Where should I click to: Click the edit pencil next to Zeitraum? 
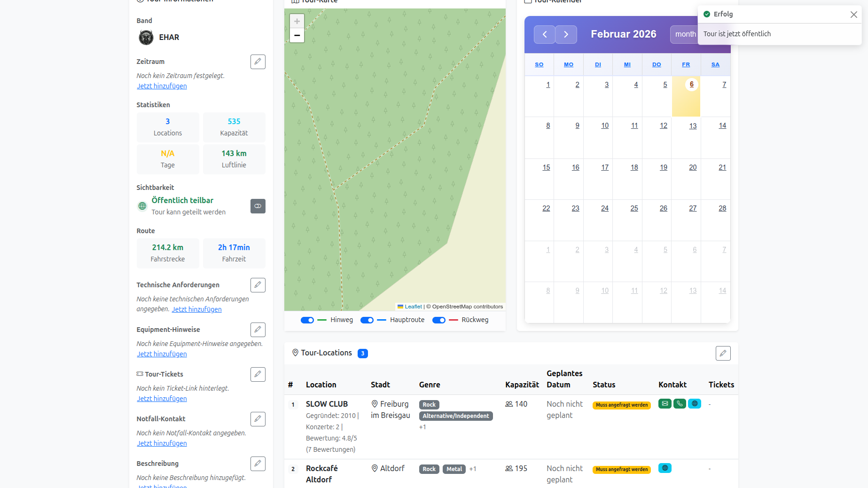[258, 62]
